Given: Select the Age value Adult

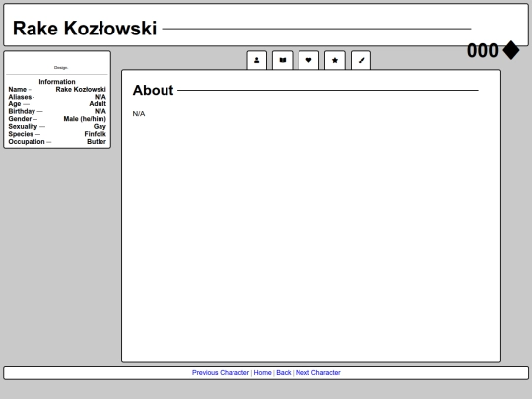Looking at the screenshot, I should tap(98, 103).
